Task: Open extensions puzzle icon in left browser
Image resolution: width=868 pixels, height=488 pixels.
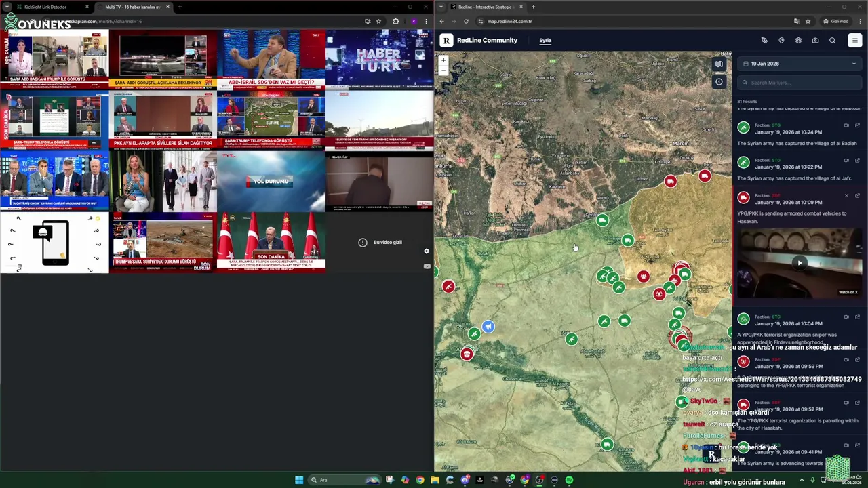Action: (x=396, y=21)
